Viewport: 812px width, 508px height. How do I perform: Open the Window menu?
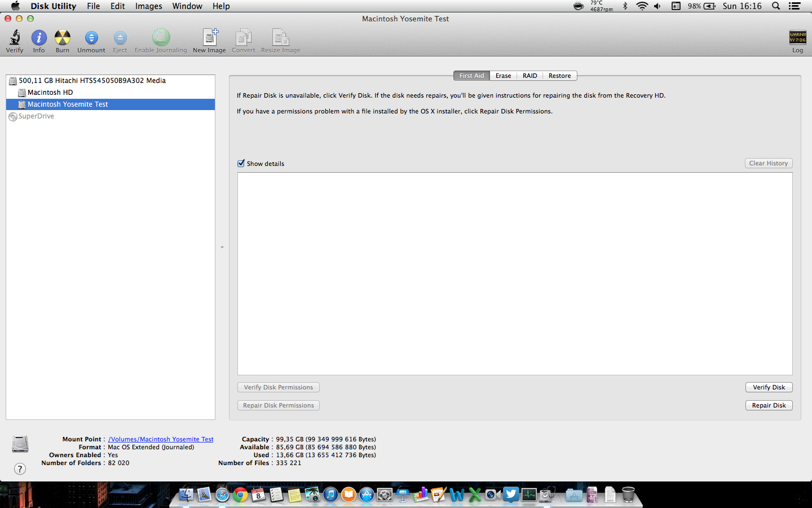(187, 6)
